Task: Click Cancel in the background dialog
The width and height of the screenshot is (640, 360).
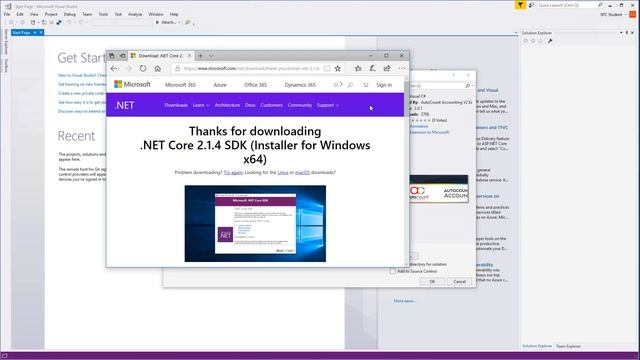Action: (459, 282)
